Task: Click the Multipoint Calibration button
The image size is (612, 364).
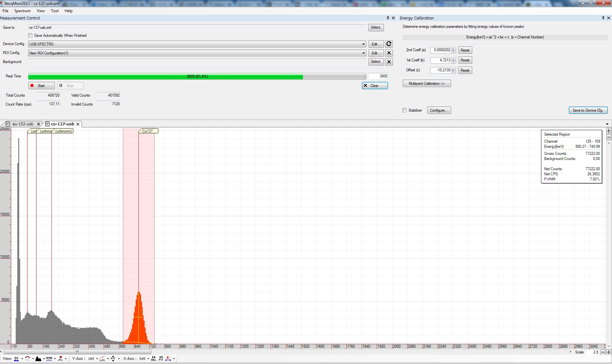Action: [426, 84]
